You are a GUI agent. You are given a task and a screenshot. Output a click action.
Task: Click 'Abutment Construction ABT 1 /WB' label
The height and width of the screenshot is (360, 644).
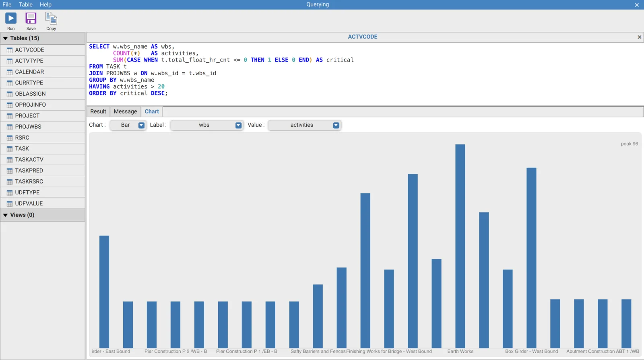pyautogui.click(x=603, y=352)
